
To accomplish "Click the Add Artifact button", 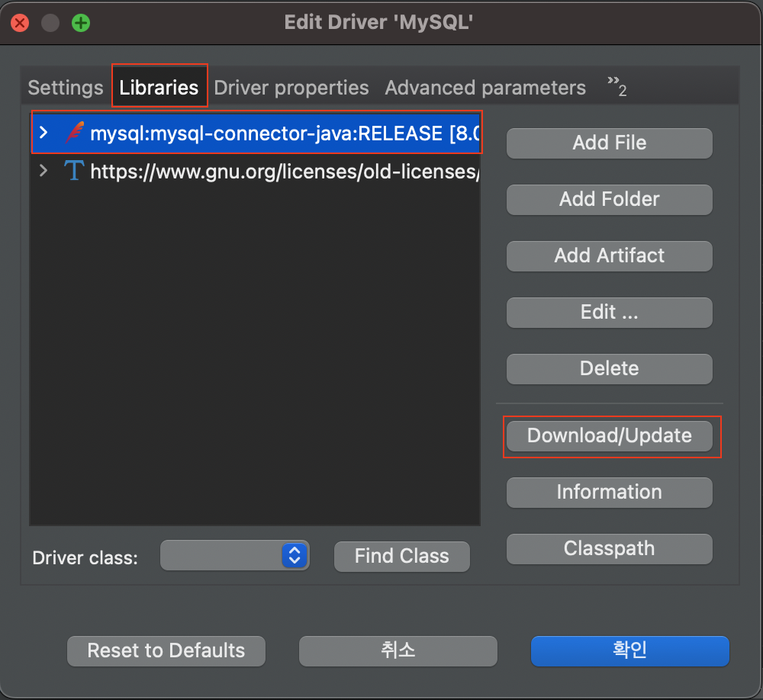I will pyautogui.click(x=609, y=256).
